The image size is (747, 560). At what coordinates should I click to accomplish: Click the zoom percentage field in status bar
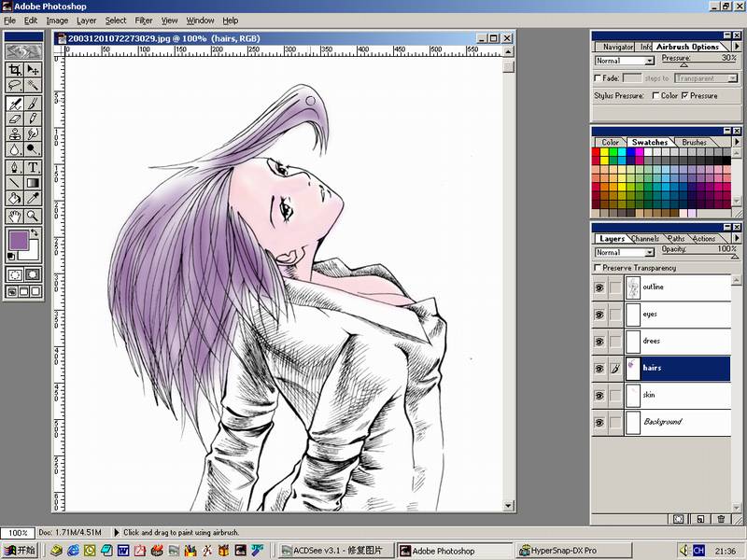click(18, 532)
